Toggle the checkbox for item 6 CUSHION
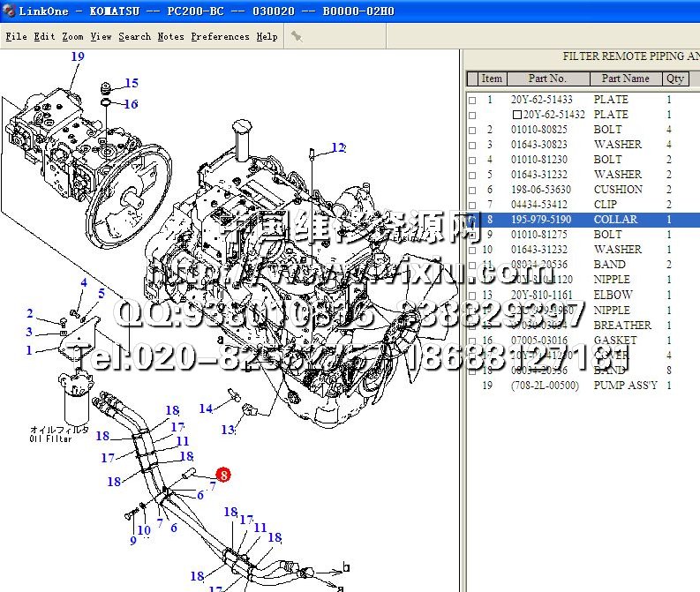Screen dimensions: 700x592 click(x=472, y=191)
